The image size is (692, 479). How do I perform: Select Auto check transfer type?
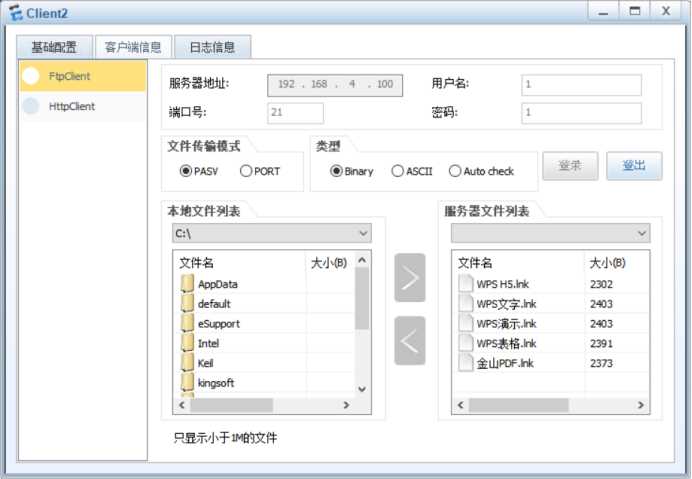click(x=455, y=171)
